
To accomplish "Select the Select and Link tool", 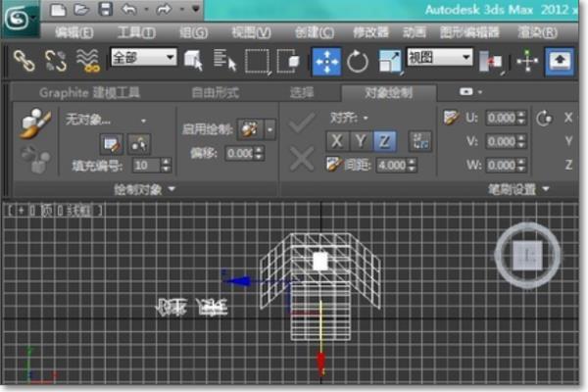I will tap(24, 61).
